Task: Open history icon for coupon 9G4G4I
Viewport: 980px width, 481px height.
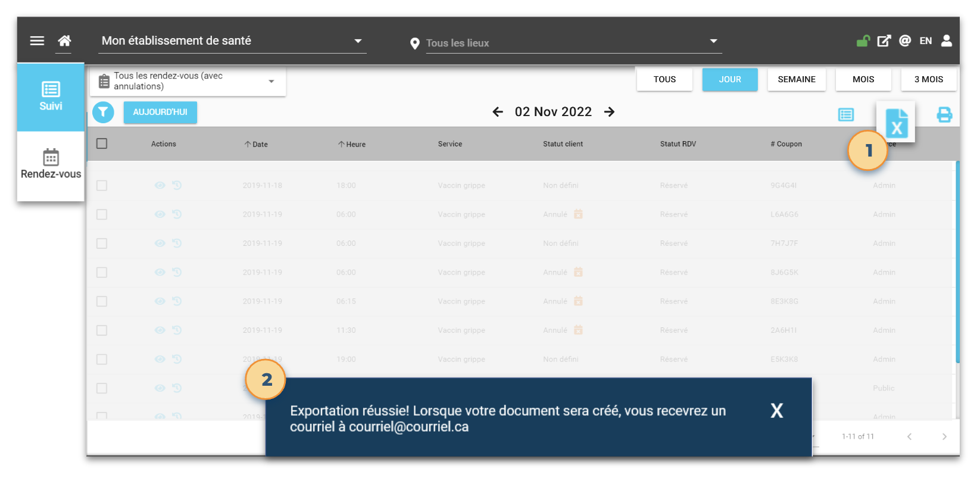Action: click(x=177, y=185)
